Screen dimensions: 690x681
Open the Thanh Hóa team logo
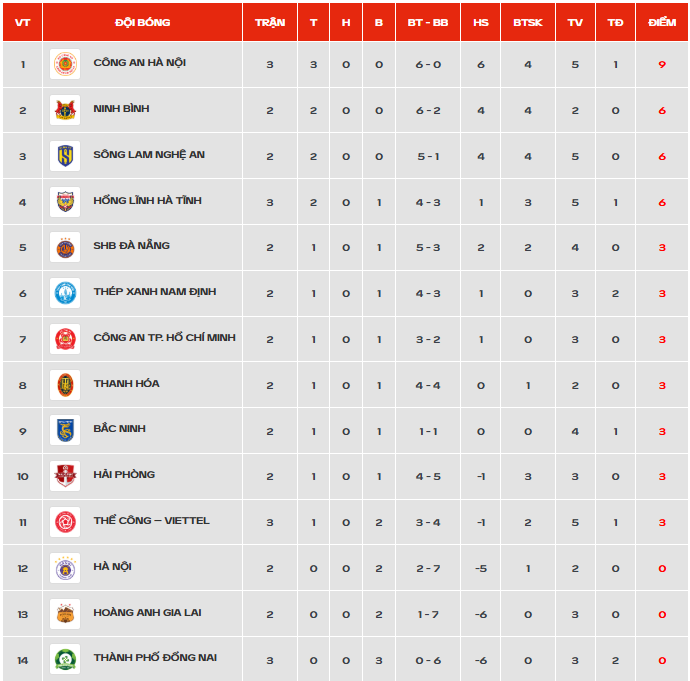(65, 385)
